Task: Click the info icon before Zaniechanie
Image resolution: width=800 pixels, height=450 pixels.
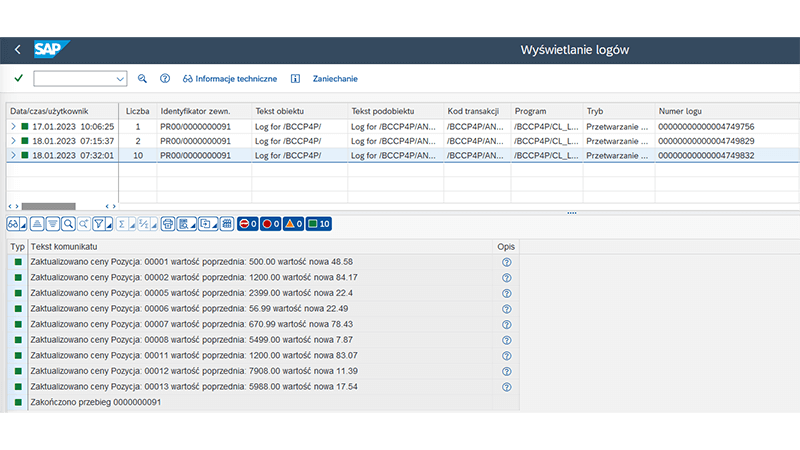Action: (x=295, y=78)
